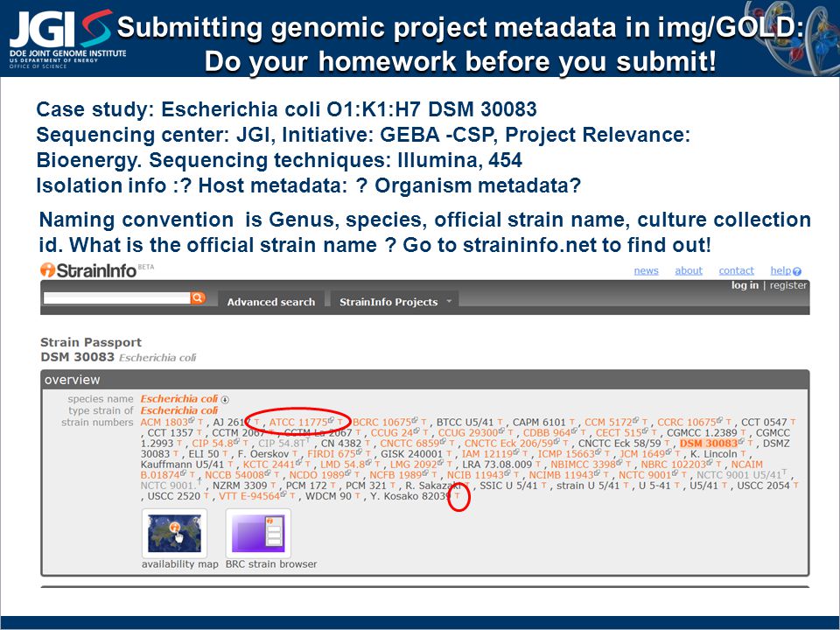
Task: Open FIRDI 675 strain link
Action: 331,454
